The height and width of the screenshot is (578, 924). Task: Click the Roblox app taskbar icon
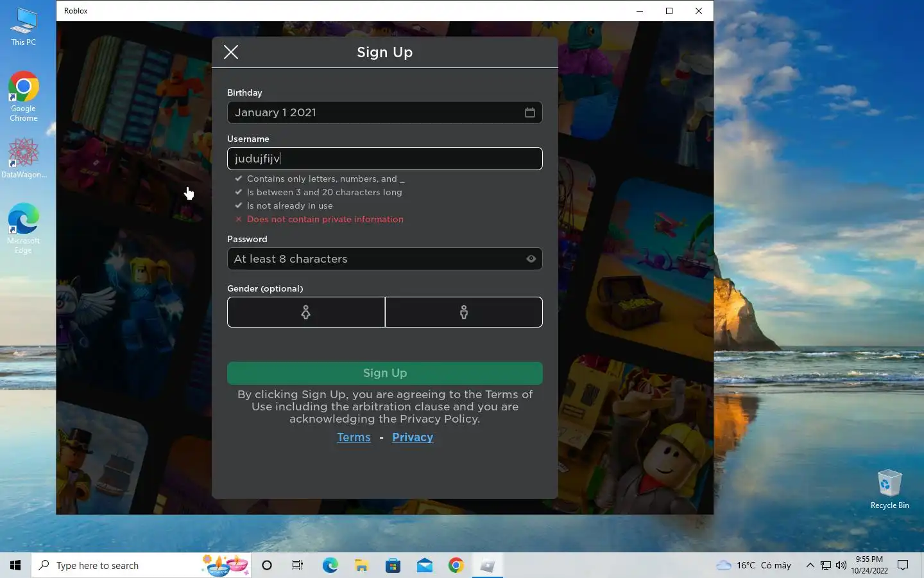pos(487,565)
